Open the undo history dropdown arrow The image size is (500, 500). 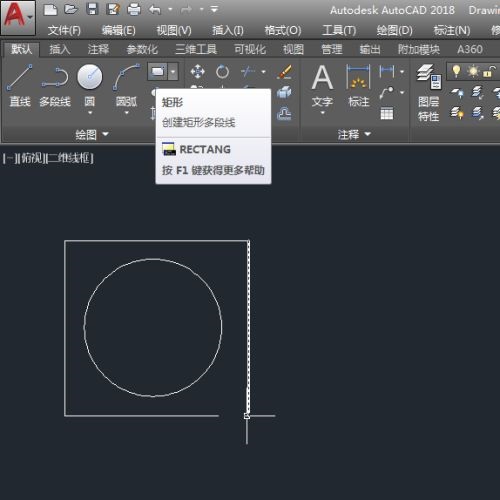coord(170,9)
